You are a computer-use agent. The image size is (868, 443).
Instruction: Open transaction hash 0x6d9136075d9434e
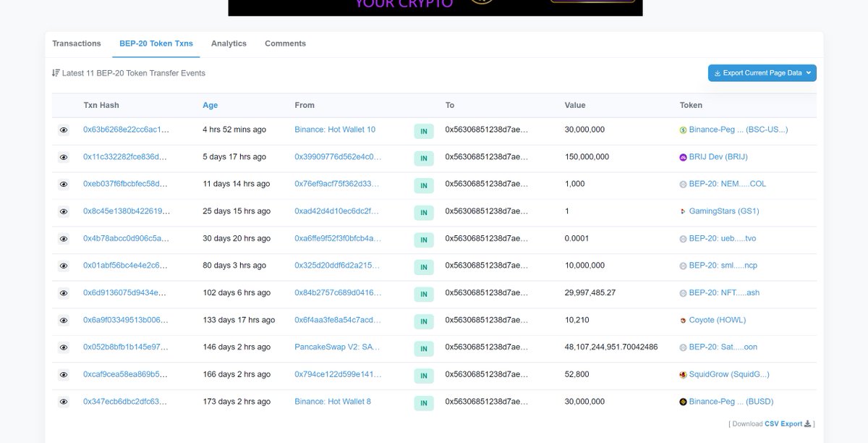(125, 292)
